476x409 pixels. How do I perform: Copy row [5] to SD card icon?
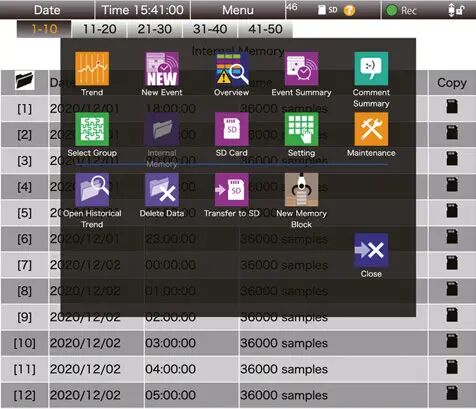coord(452,211)
